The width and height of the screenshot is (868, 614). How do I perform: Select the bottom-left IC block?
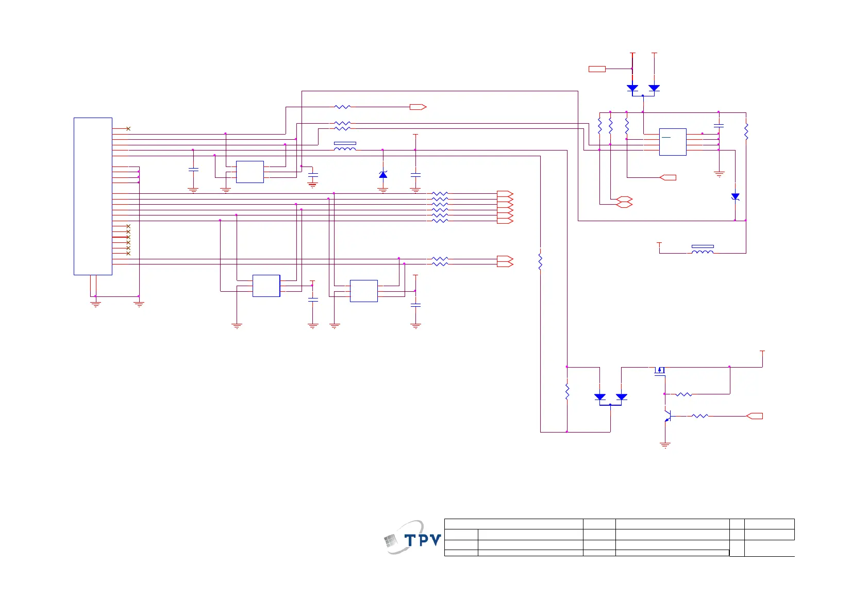coord(266,286)
